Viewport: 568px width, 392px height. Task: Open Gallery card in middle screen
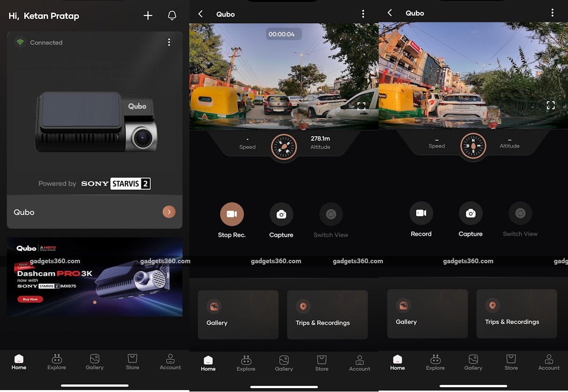[238, 314]
